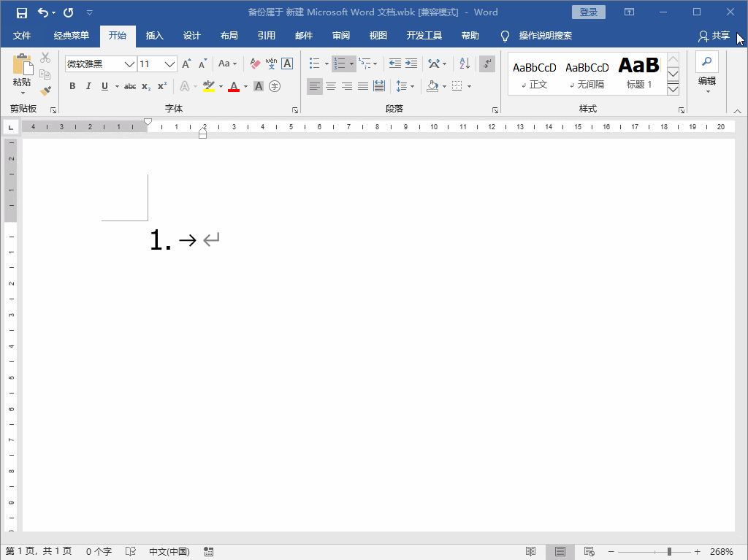Open the font dialog launcher
The image size is (748, 560).
pos(295,110)
